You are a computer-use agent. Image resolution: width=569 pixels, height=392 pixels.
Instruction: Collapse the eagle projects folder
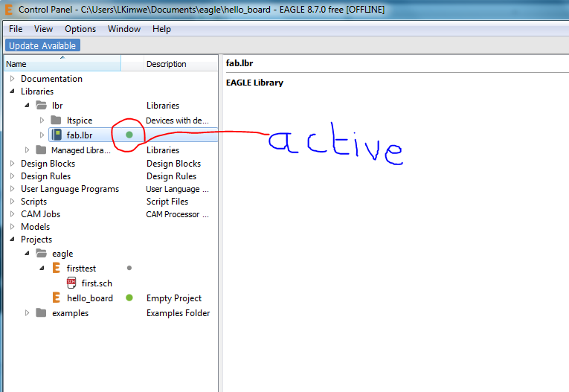(28, 254)
